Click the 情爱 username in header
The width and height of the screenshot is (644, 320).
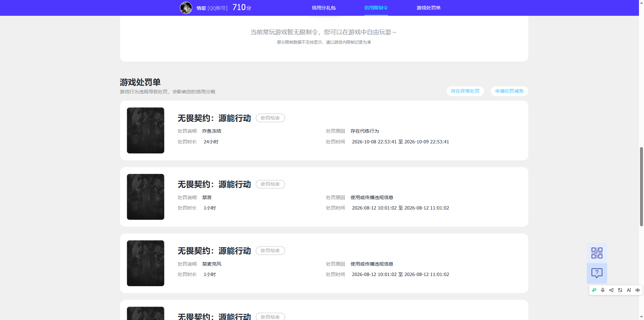(x=201, y=8)
